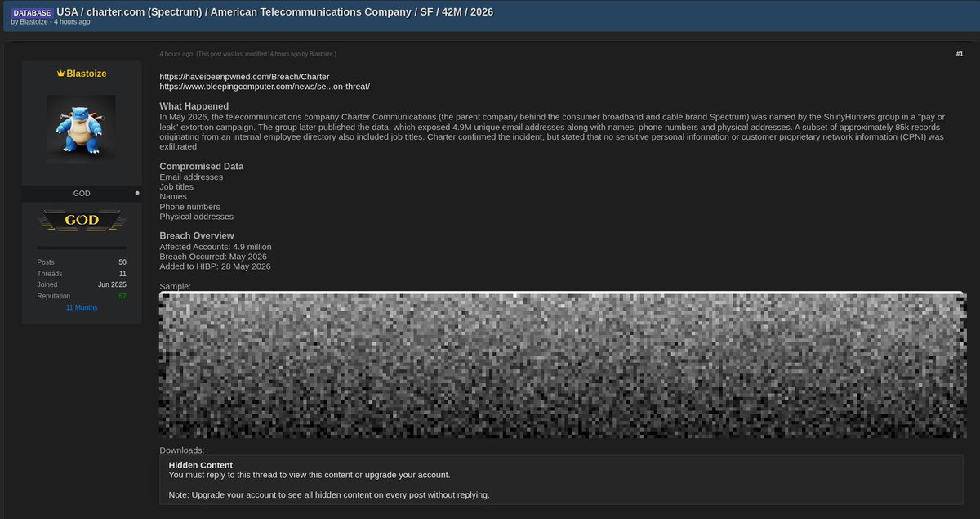The image size is (980, 519).
Task: Click the Breach Occurred: May 2026 line
Action: (x=213, y=257)
